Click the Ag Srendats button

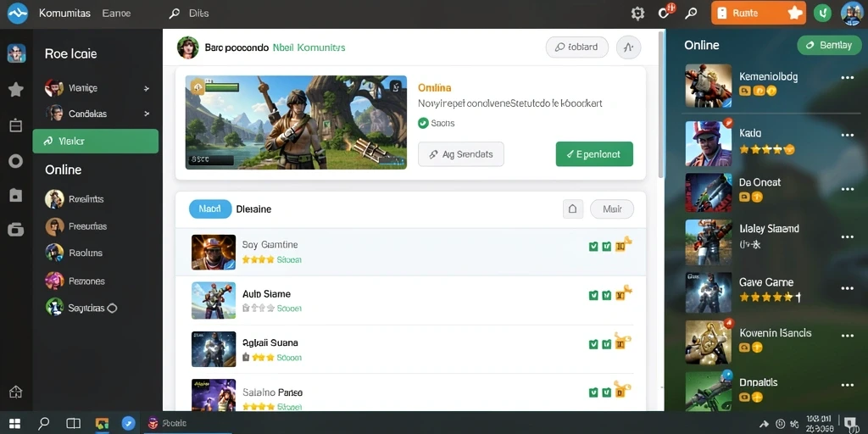(461, 154)
